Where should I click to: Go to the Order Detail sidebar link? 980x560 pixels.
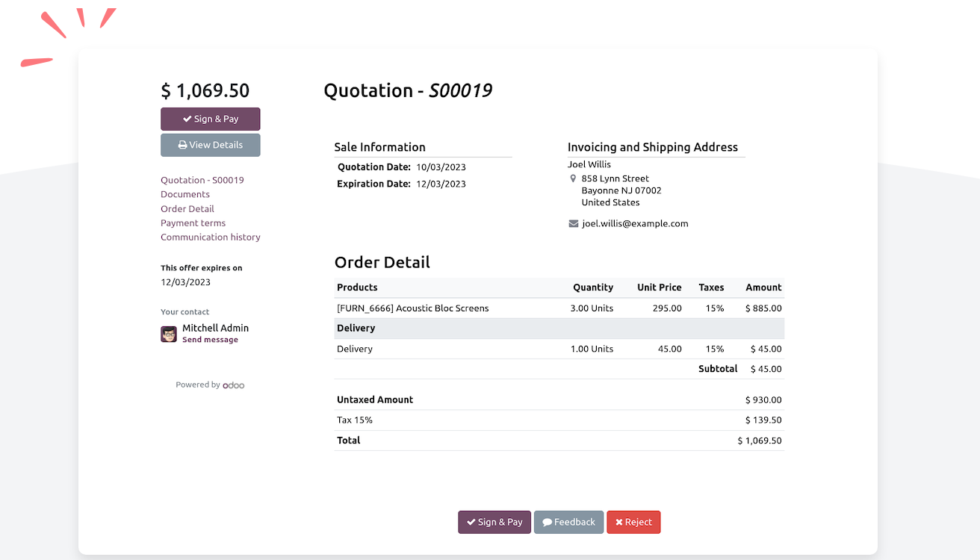point(187,209)
